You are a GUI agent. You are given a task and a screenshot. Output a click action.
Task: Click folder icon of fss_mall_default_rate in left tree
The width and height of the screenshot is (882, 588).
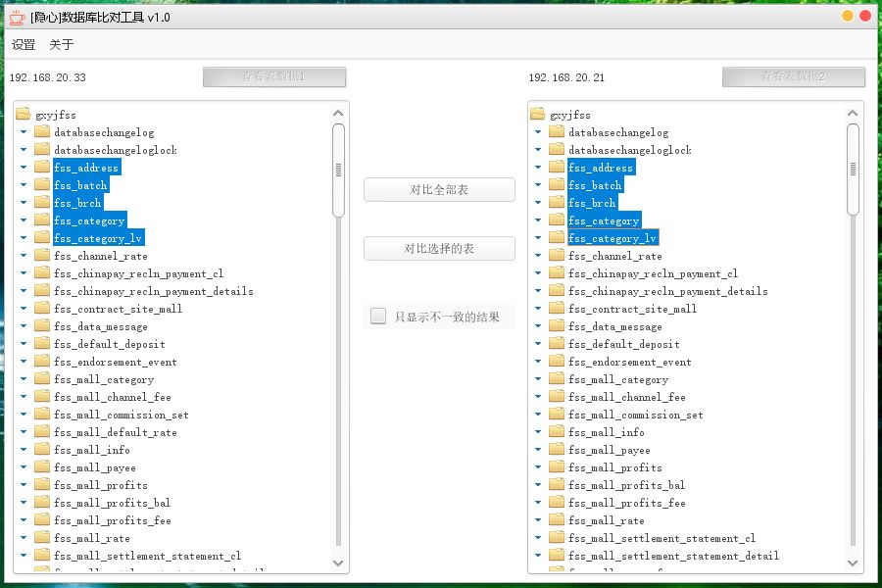coord(42,431)
